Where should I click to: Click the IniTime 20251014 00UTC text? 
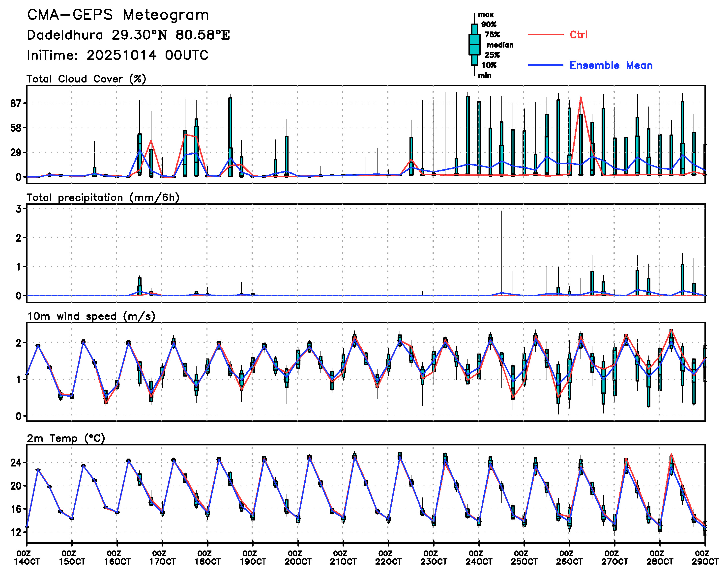[117, 55]
